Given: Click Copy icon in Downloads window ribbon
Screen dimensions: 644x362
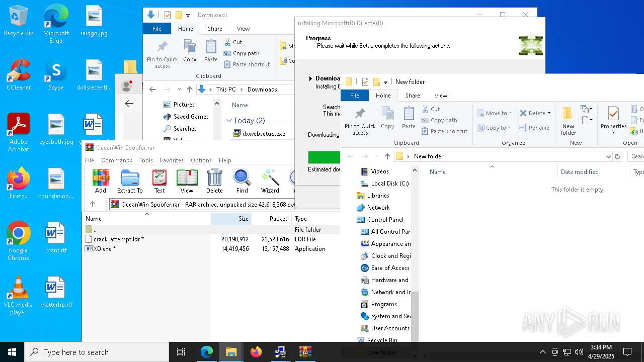Looking at the screenshot, I should [x=190, y=51].
